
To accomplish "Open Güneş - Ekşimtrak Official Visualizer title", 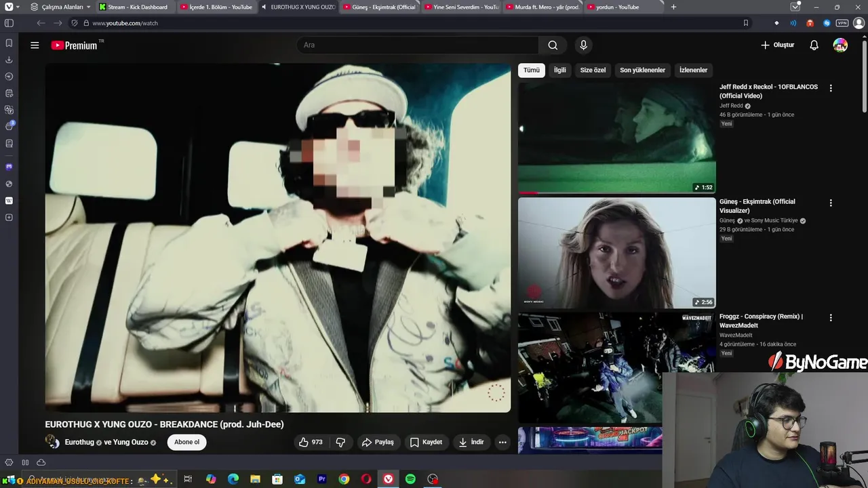I will point(757,206).
